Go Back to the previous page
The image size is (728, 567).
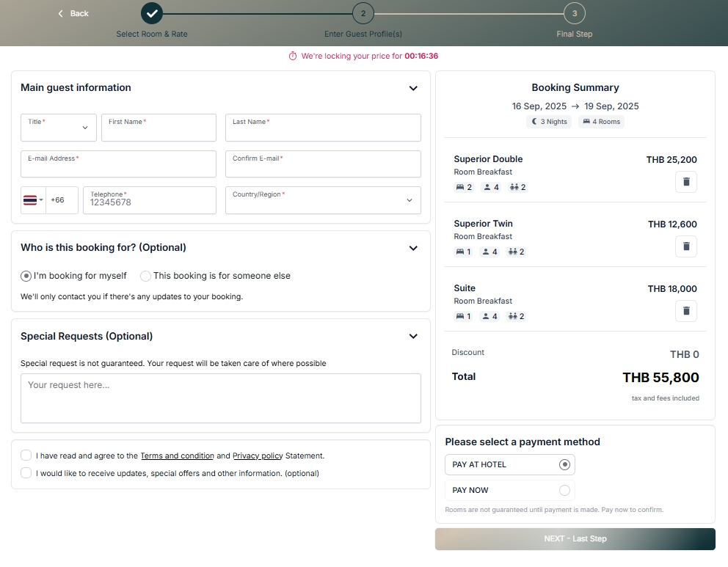click(73, 13)
